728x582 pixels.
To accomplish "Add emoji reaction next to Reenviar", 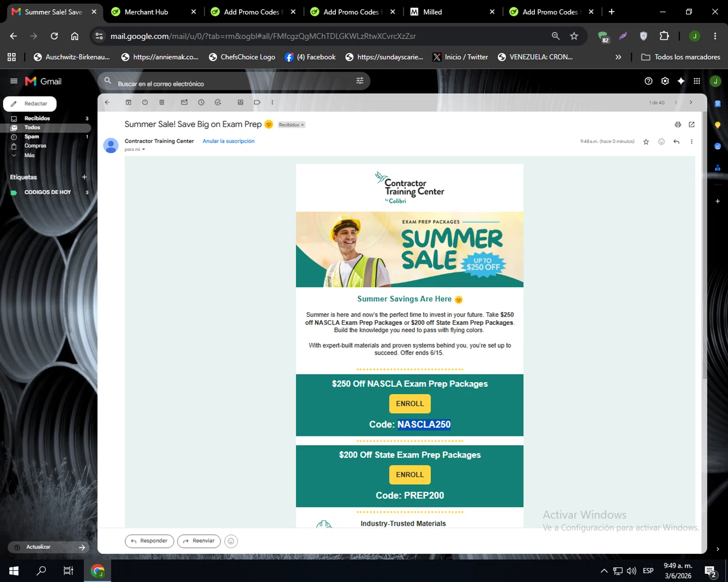I will point(231,541).
